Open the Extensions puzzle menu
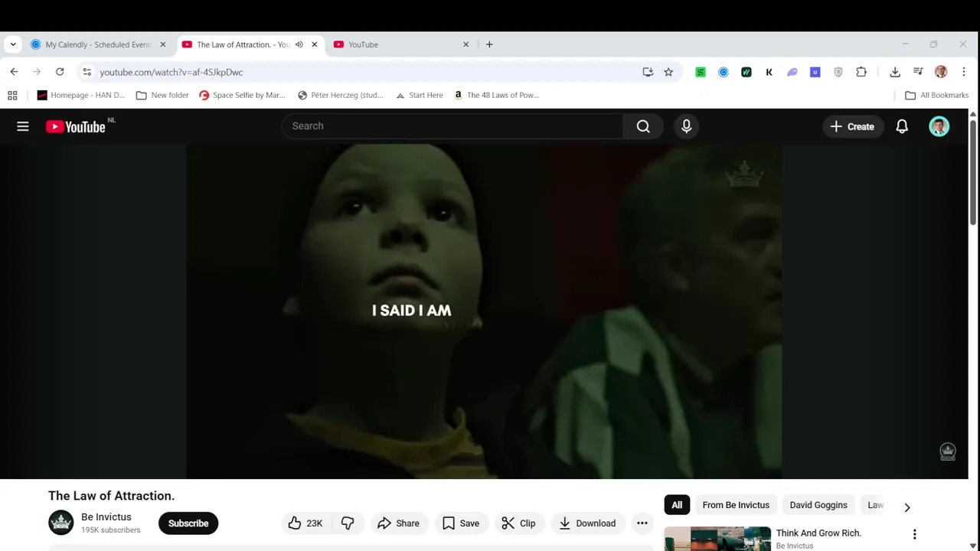This screenshot has height=551, width=980. click(861, 72)
